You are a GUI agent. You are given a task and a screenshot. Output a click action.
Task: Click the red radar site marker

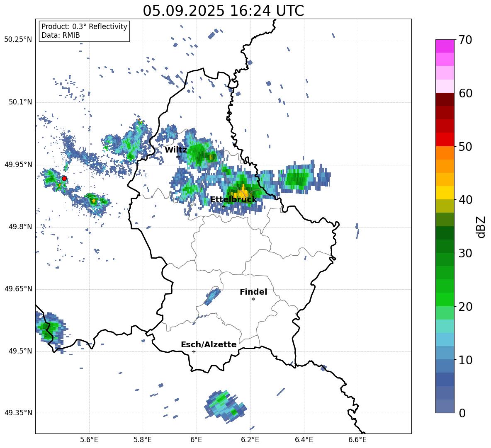point(64,178)
